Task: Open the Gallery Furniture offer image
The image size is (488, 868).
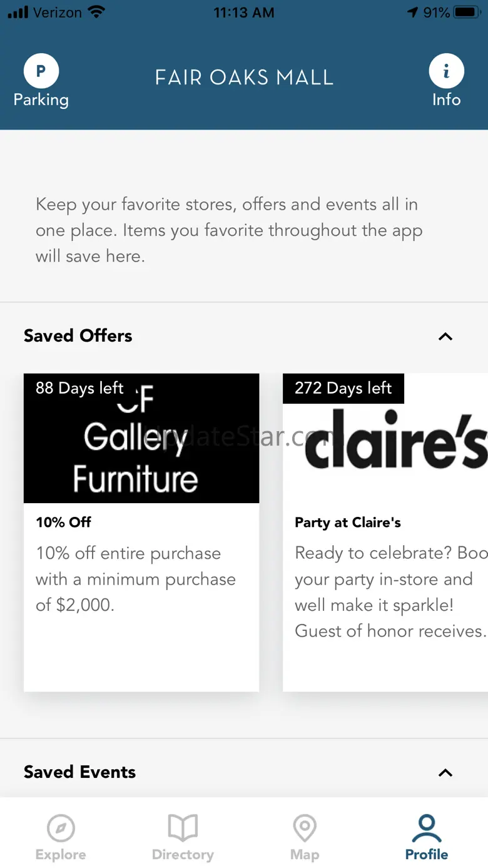Action: pyautogui.click(x=141, y=438)
